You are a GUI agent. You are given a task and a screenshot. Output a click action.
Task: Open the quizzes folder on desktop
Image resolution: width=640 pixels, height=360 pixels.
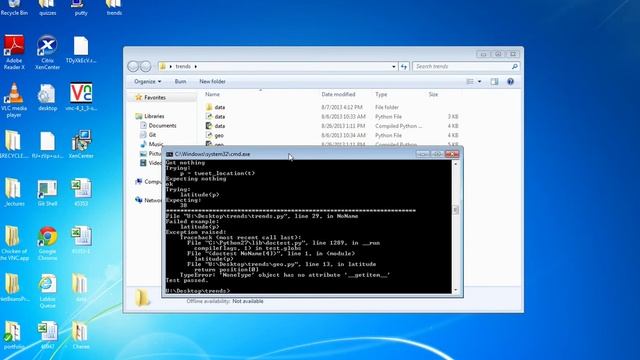(x=47, y=7)
